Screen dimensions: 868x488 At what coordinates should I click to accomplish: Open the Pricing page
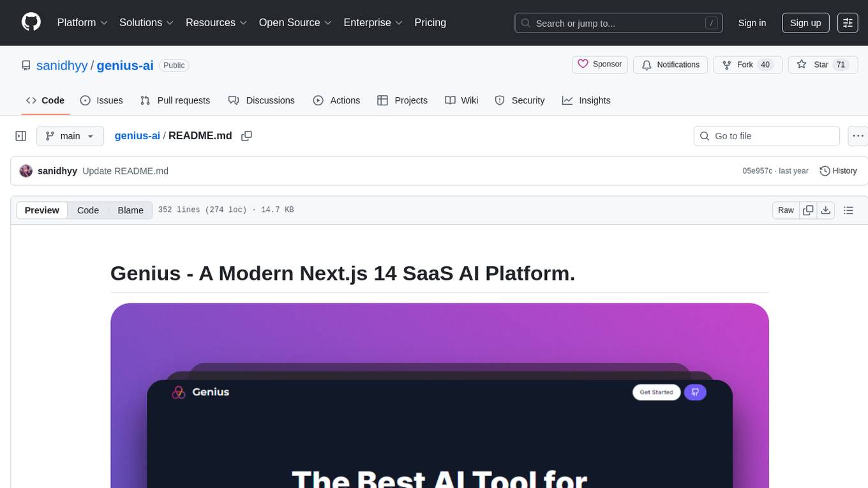coord(430,22)
